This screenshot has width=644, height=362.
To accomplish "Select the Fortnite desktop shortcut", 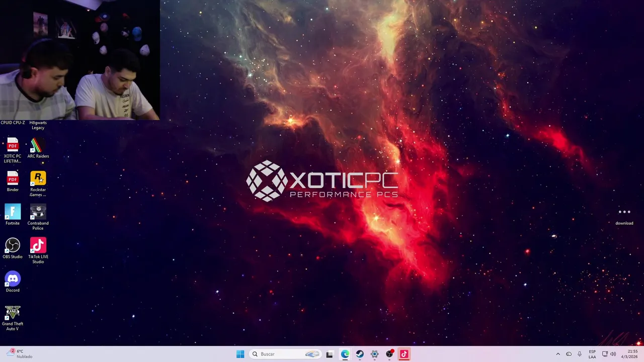I will (13, 215).
